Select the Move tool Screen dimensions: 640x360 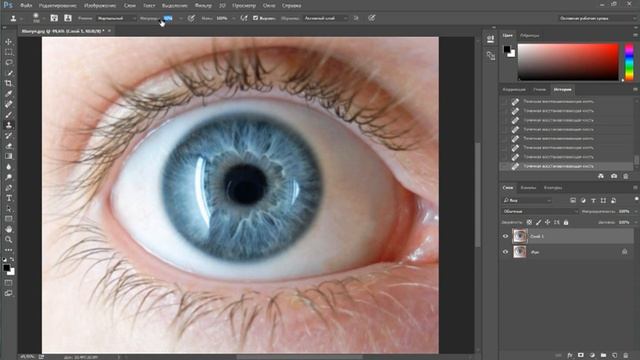(9, 42)
